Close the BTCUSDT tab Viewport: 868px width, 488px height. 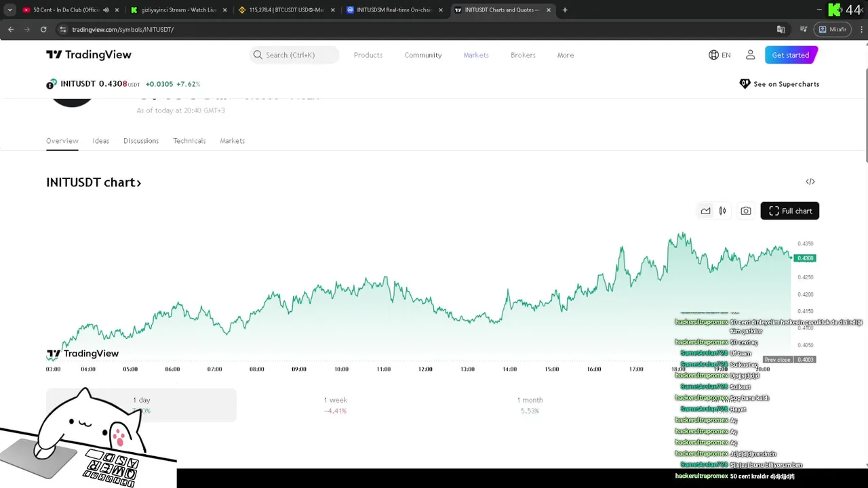(332, 10)
